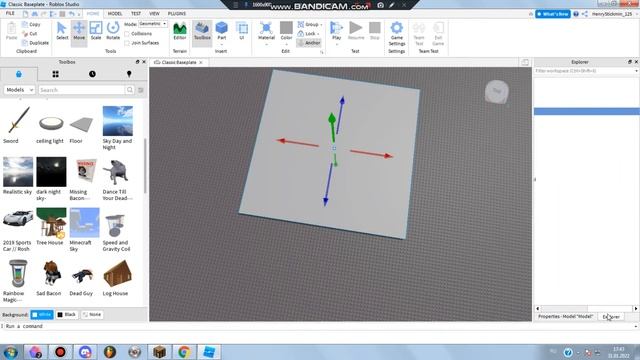Screen dimensions: 640x360
Task: Switch to the Explorer bottom tab
Action: (611, 317)
